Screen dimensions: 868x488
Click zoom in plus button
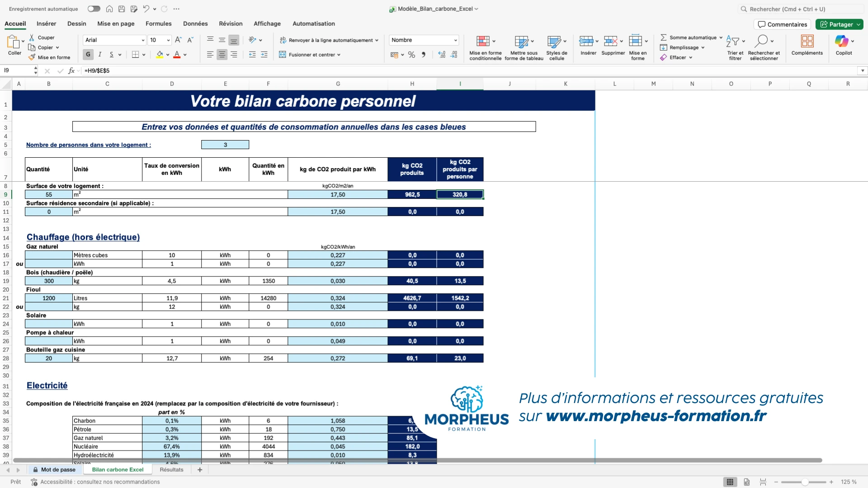831,482
